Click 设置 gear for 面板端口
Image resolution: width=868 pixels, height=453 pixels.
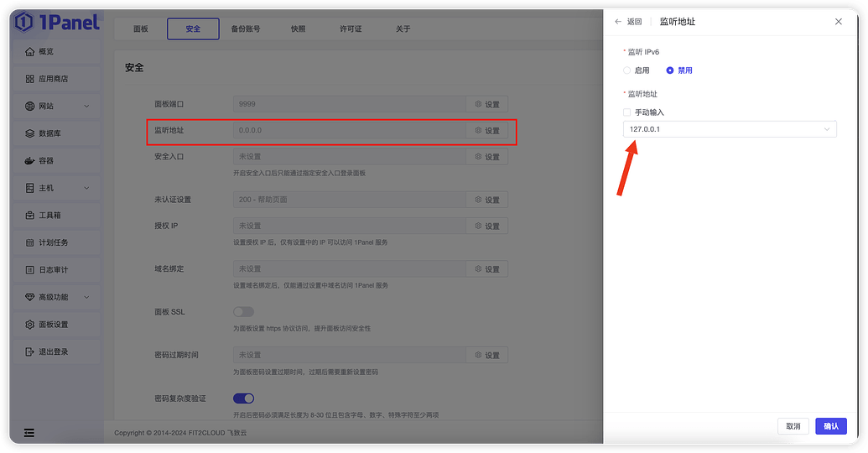[487, 104]
